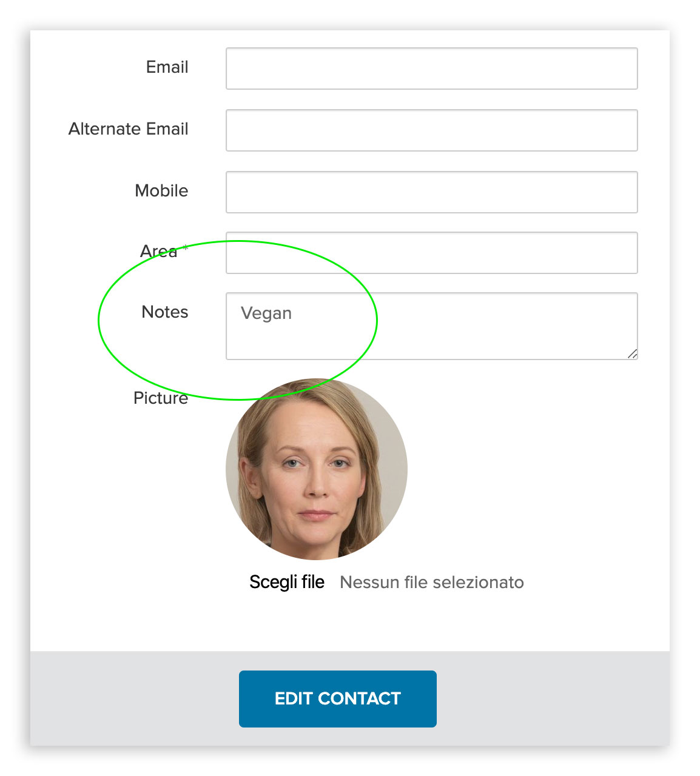Open file chooser with Scegli file

287,582
